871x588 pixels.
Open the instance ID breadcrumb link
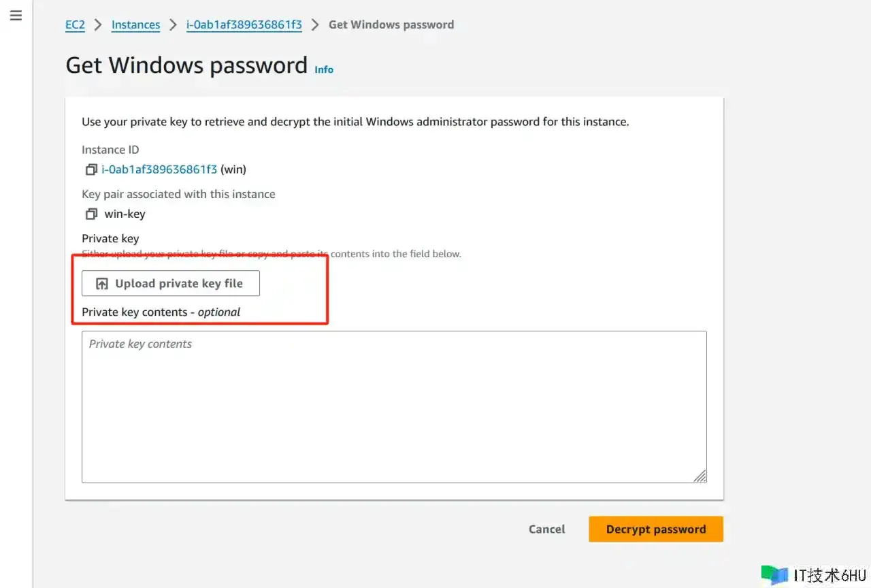[244, 25]
